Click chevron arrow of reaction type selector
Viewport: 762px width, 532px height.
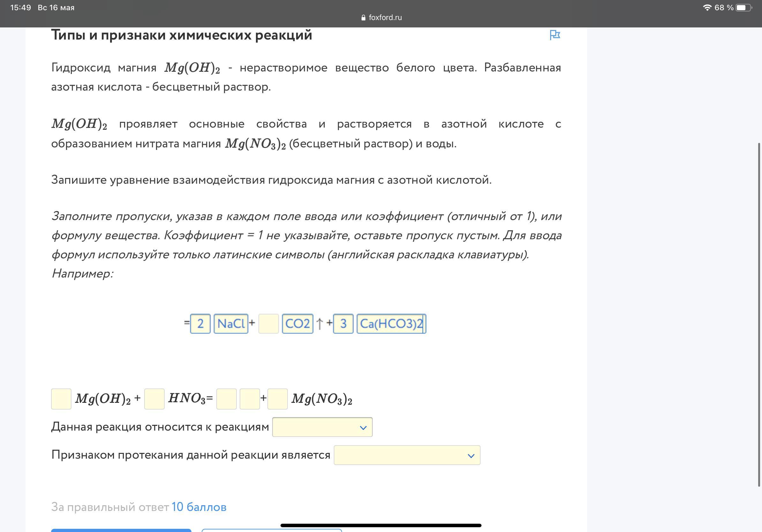click(363, 428)
